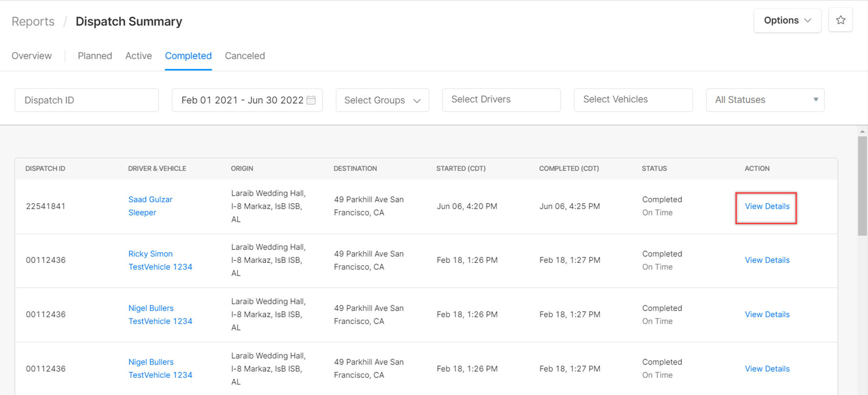Add report to favorites with star icon
868x395 pixels.
[840, 20]
